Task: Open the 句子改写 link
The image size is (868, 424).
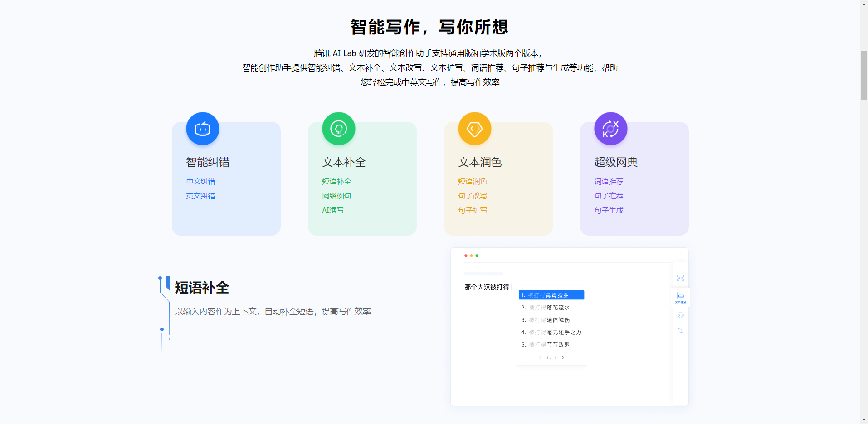Action: pos(473,196)
